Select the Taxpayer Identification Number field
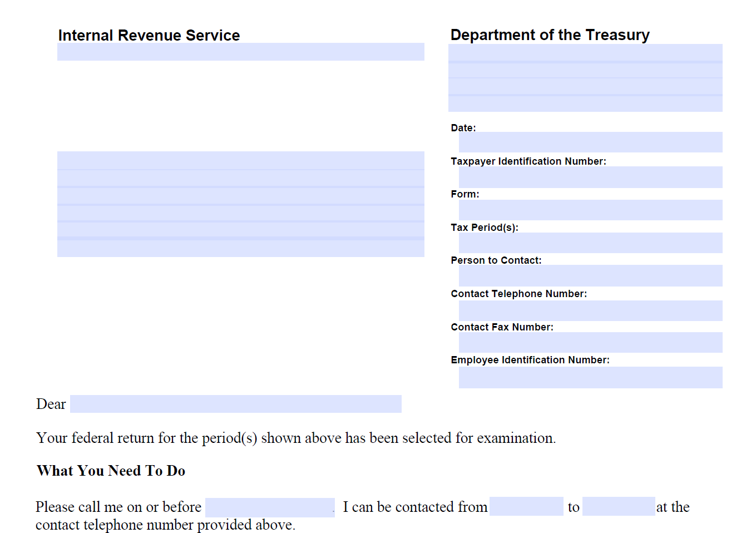 click(x=590, y=177)
